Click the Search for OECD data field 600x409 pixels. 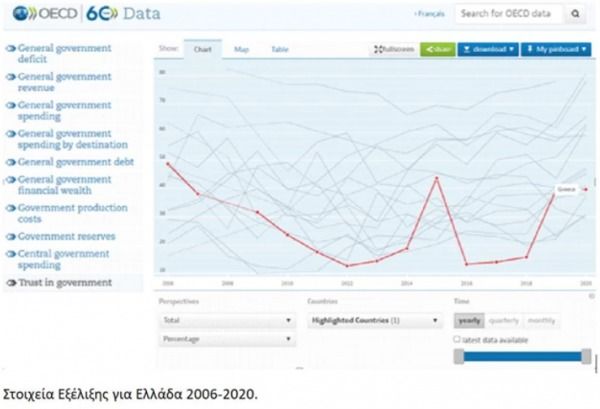(508, 14)
